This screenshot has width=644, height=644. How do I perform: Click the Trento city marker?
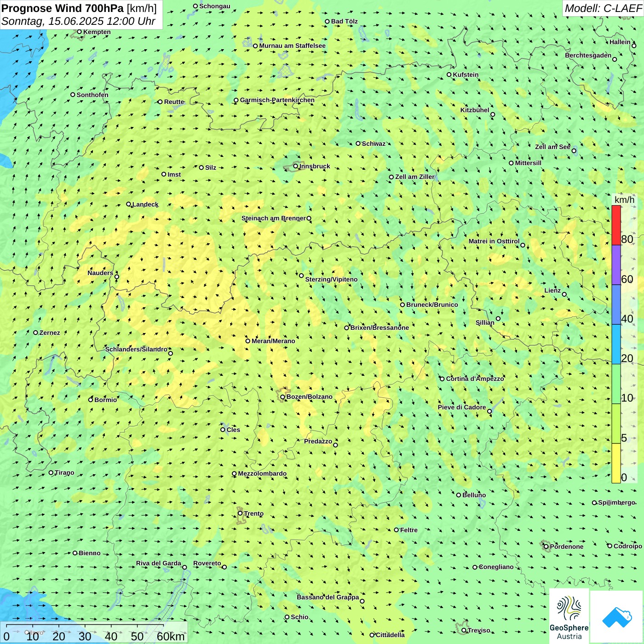coord(240,513)
